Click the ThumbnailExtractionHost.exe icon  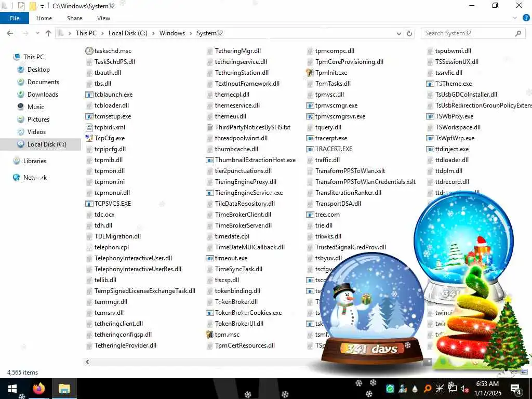coord(210,160)
